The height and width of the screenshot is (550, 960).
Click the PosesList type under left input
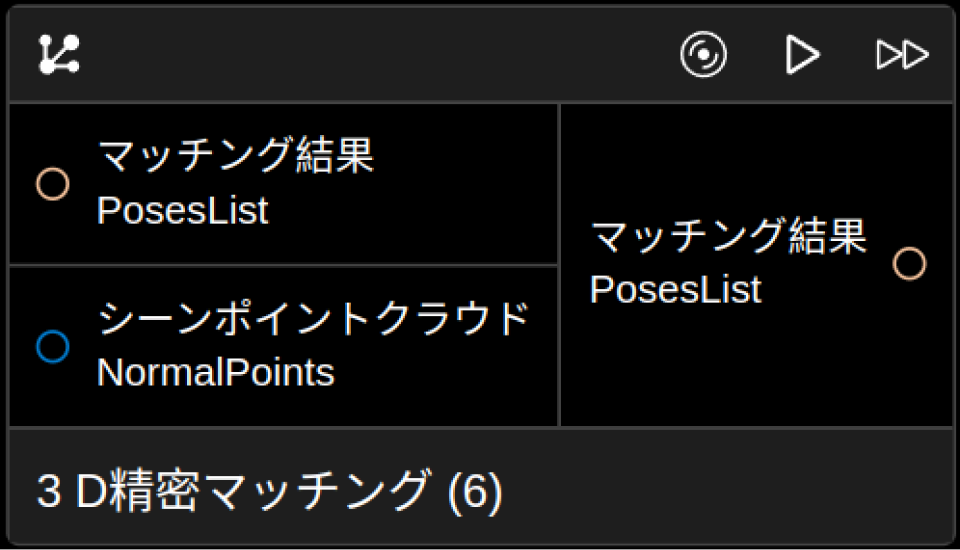[182, 211]
